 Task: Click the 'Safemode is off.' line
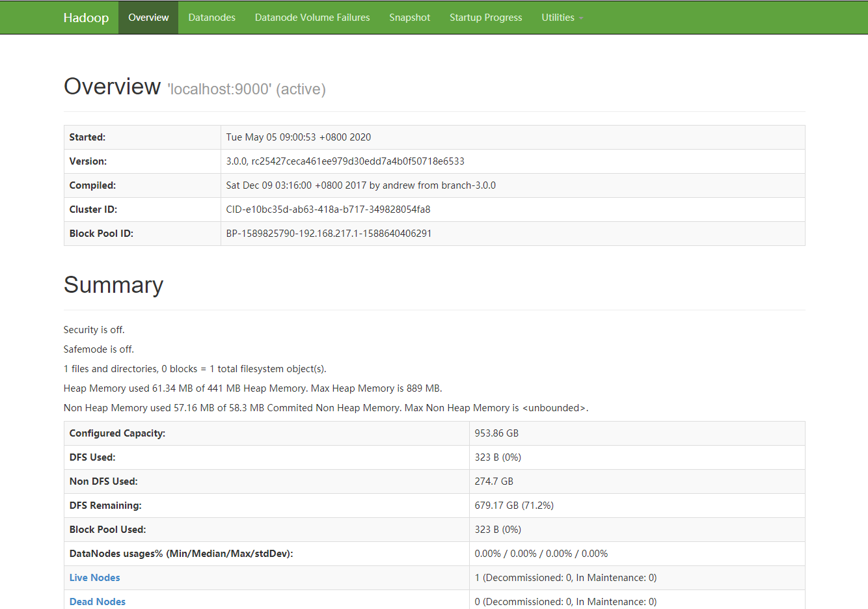pyautogui.click(x=99, y=349)
